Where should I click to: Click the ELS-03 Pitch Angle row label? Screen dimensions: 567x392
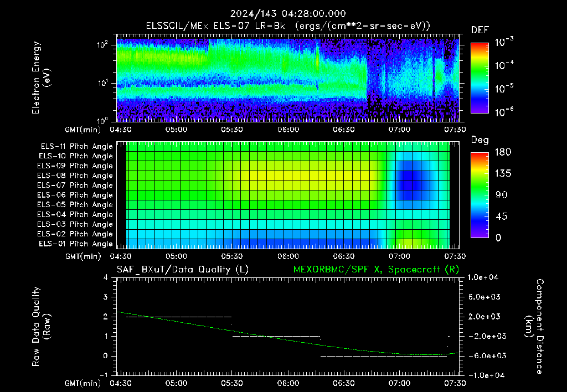75,224
